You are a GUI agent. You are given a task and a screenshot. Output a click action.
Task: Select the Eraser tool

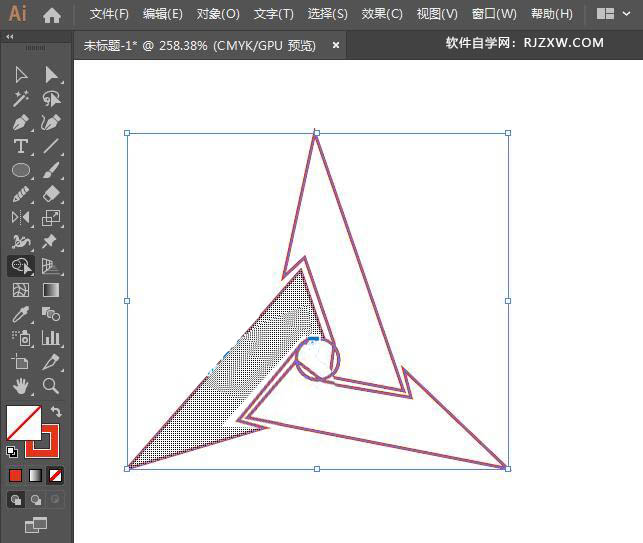(x=51, y=194)
